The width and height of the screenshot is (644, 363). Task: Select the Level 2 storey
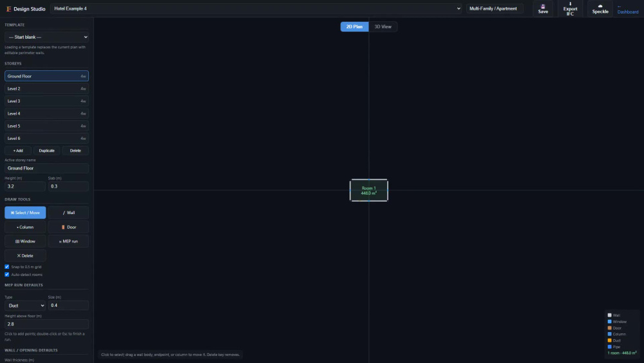(46, 88)
